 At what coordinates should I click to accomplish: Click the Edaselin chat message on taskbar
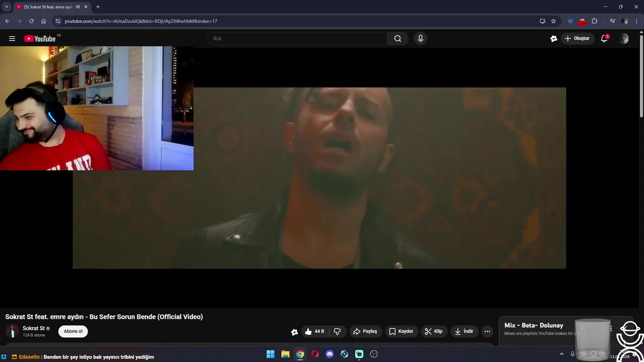click(83, 357)
